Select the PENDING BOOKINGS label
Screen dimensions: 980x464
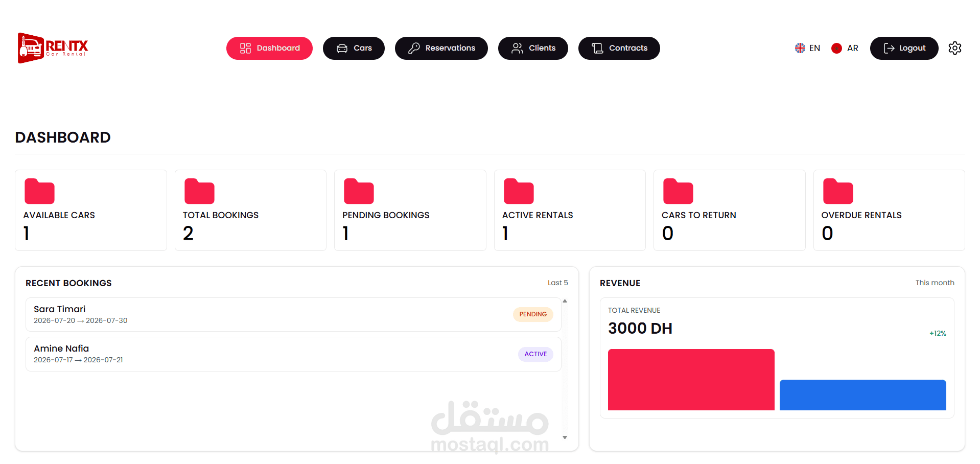click(x=386, y=215)
